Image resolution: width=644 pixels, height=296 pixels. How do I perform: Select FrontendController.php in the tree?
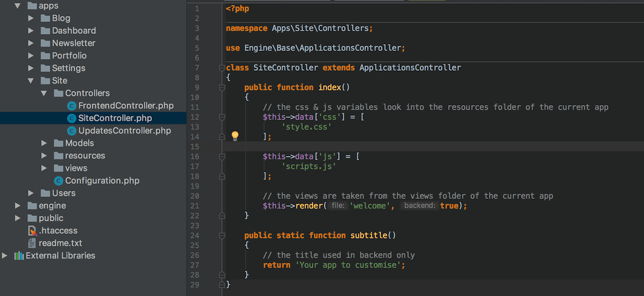pyautogui.click(x=126, y=106)
